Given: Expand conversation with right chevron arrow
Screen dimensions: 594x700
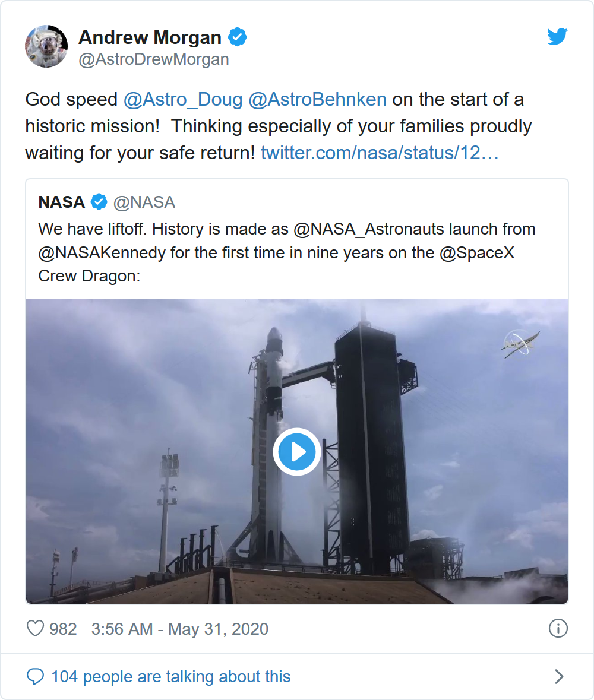Looking at the screenshot, I should pos(558,676).
